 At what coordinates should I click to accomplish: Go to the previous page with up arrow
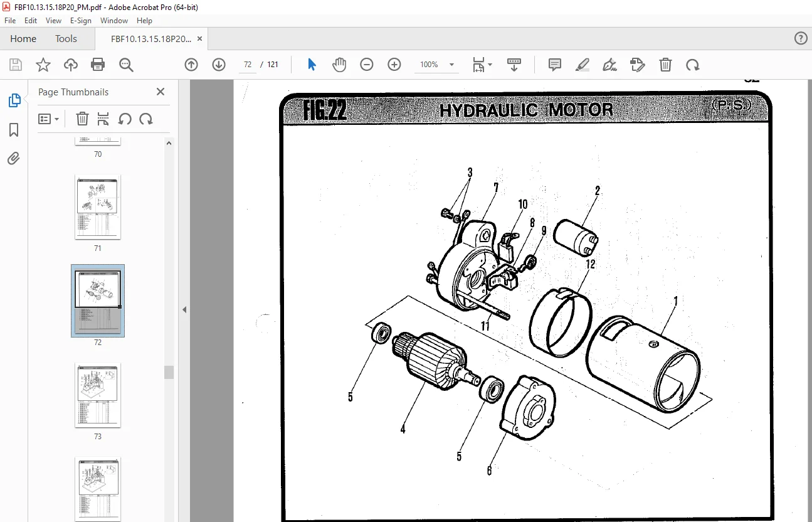tap(191, 65)
